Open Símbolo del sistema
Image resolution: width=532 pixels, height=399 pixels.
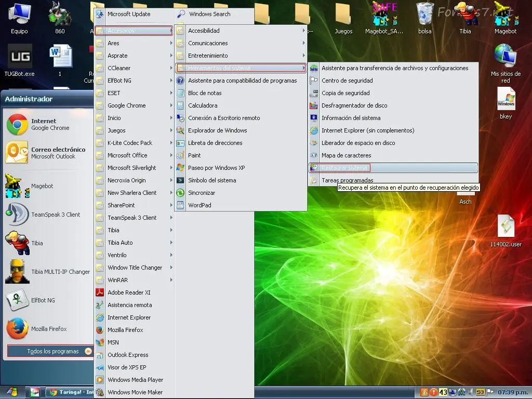click(241, 180)
